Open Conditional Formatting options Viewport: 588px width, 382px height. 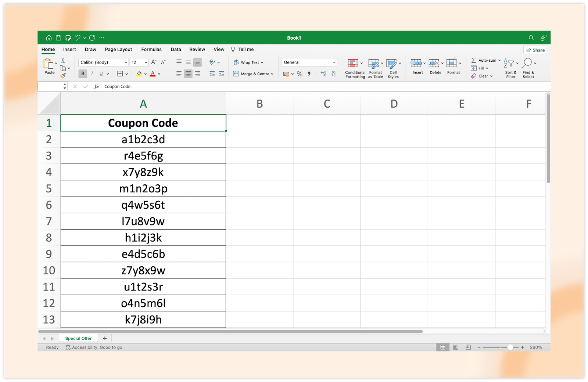355,68
